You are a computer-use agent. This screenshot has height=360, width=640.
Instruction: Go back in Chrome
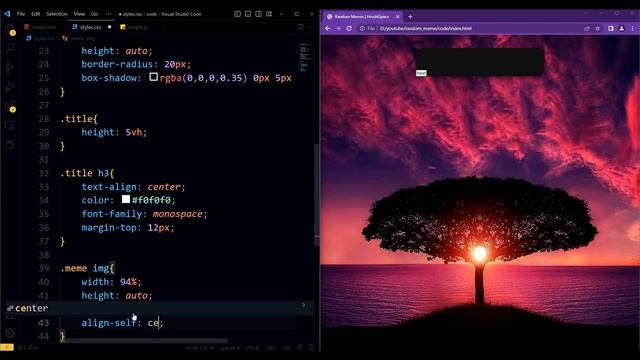[328, 29]
